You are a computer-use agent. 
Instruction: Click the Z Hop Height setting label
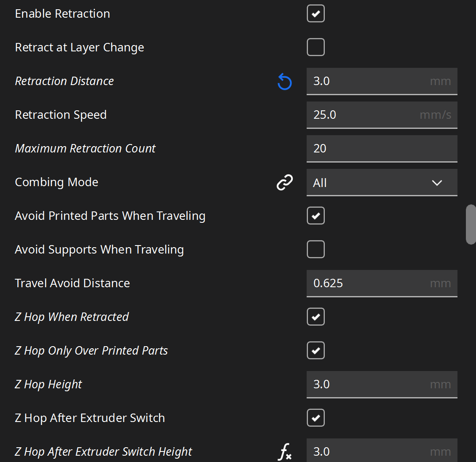click(x=48, y=385)
